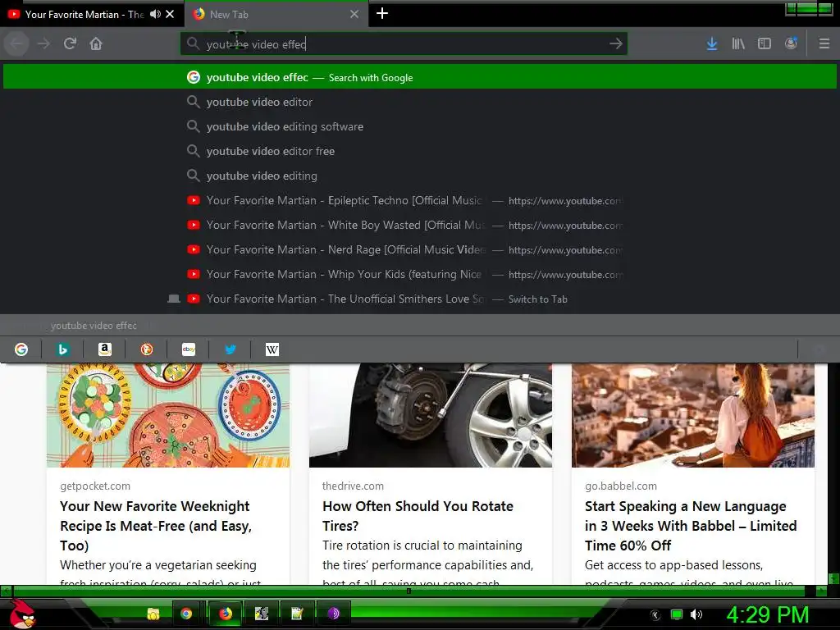
Task: Click inside the address bar text field
Action: coord(404,44)
